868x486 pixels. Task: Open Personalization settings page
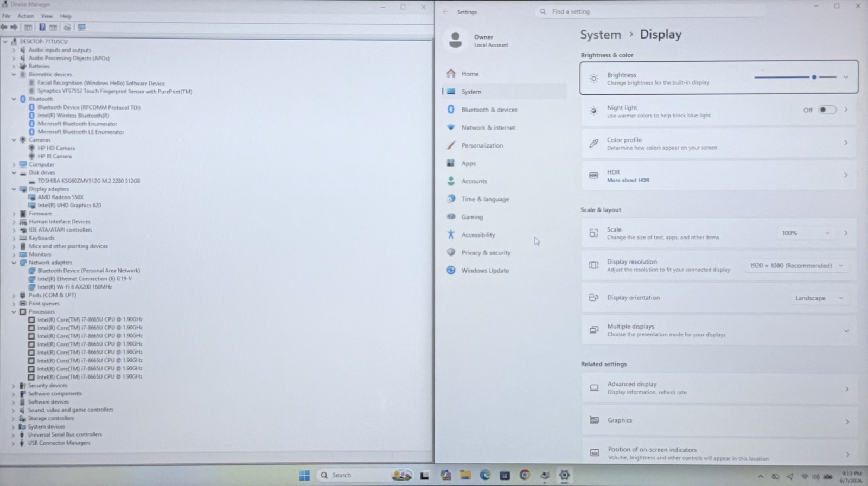tap(482, 145)
